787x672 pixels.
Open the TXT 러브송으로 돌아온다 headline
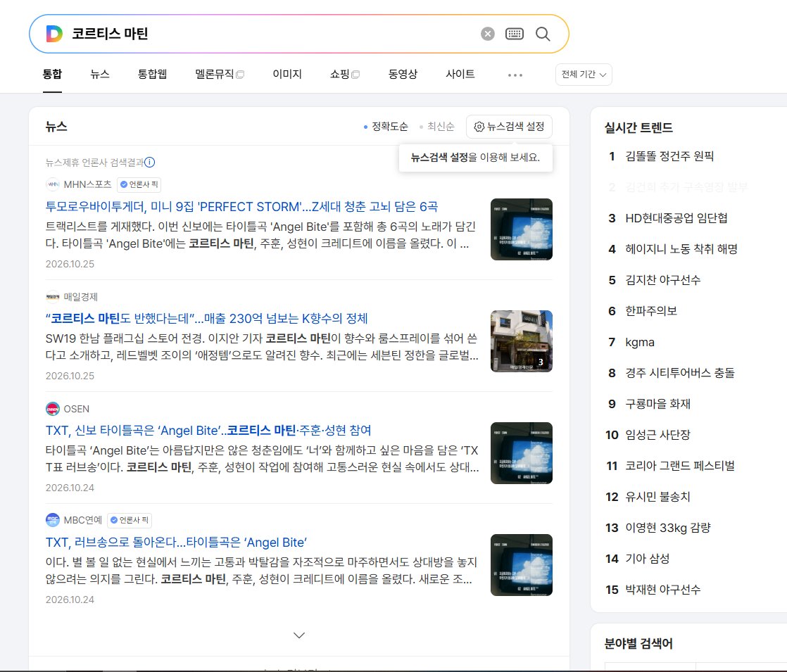(x=176, y=543)
